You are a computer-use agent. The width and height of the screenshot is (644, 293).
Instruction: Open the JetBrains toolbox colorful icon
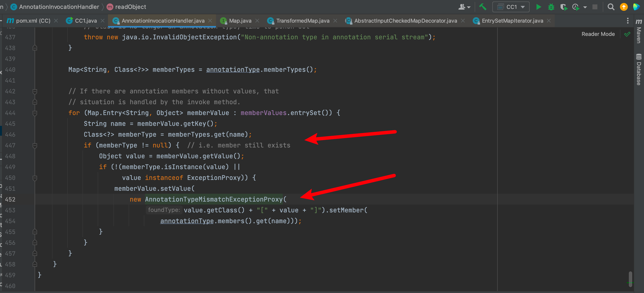636,7
